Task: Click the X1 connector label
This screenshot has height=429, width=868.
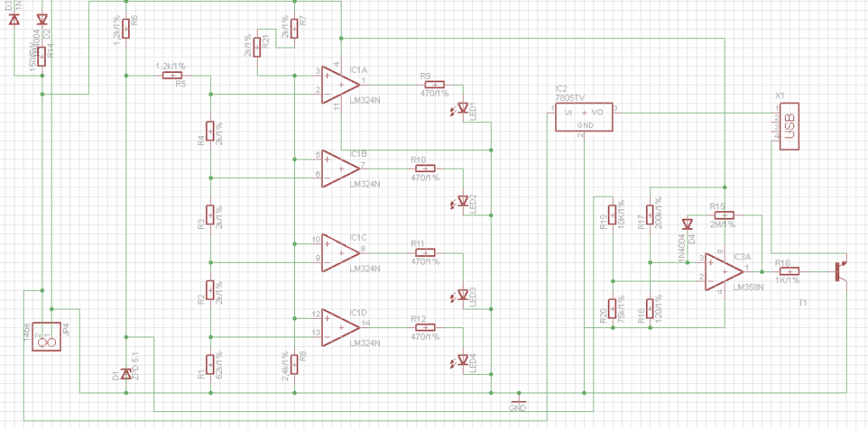Action: coord(780,95)
